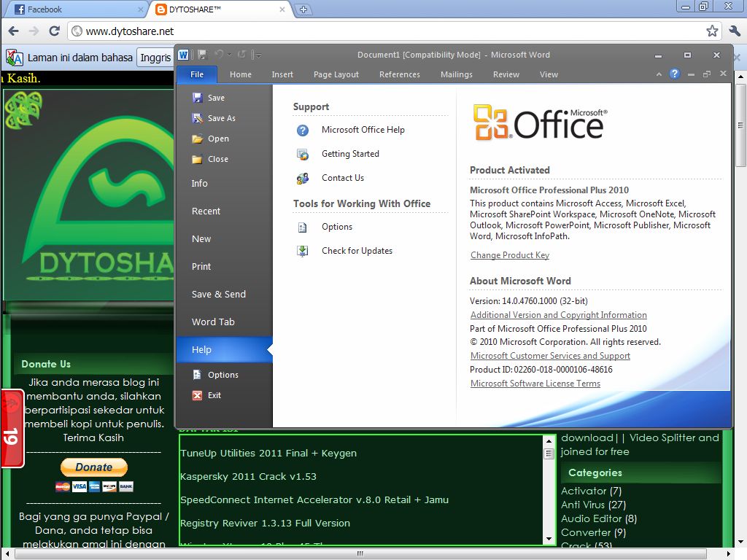The width and height of the screenshot is (747, 560).
Task: Switch to the View ribbon tab
Action: [x=549, y=74]
